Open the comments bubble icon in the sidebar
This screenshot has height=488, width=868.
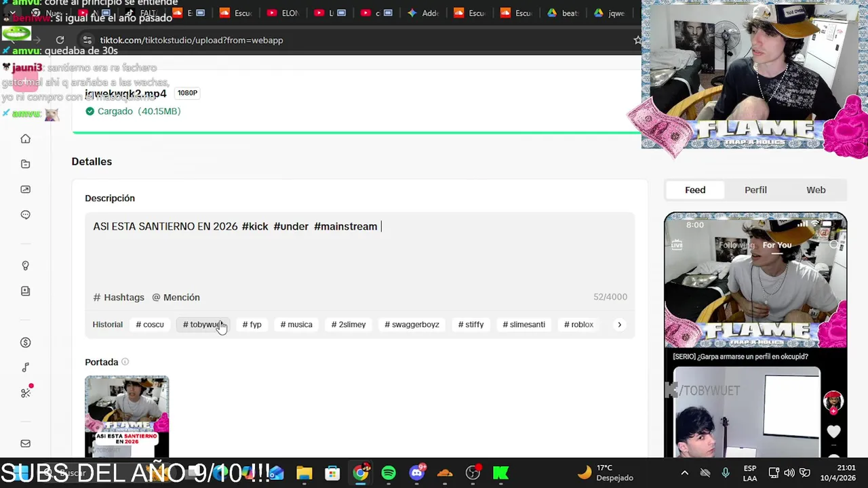(25, 215)
